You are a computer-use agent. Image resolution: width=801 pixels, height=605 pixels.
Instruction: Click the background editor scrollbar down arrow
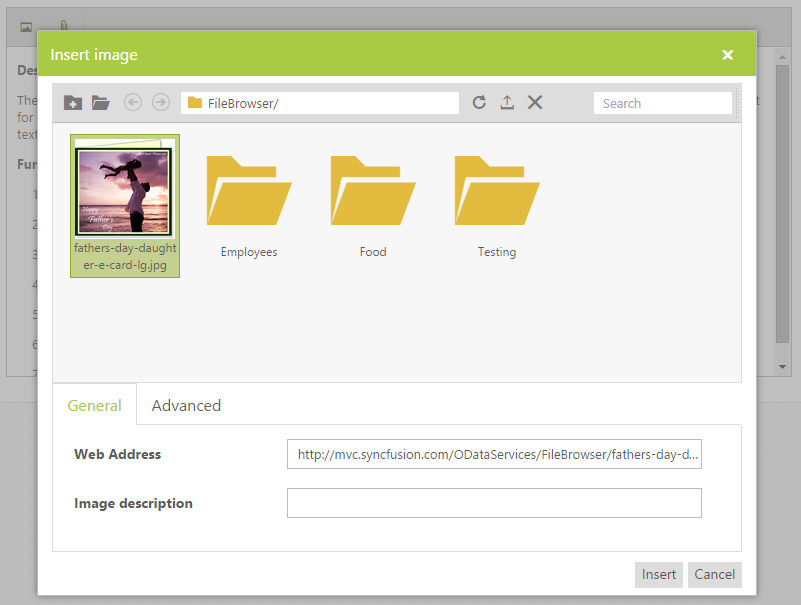pos(782,366)
